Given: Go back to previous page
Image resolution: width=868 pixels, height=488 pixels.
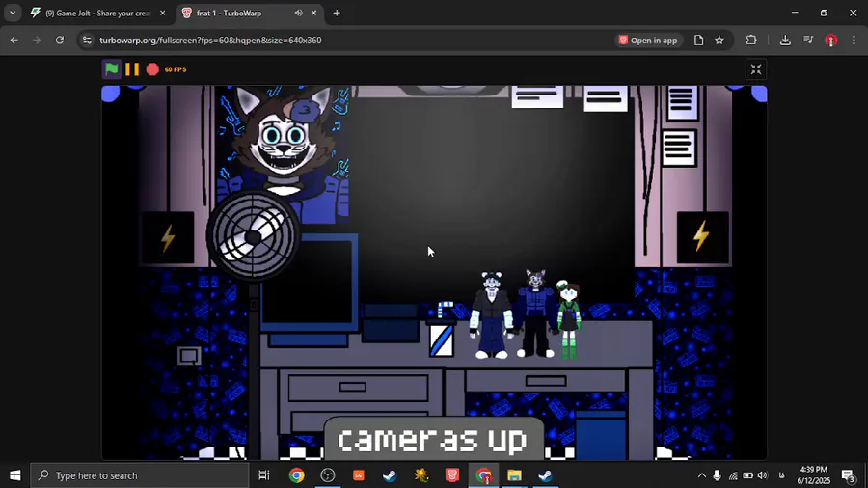Looking at the screenshot, I should 14,40.
